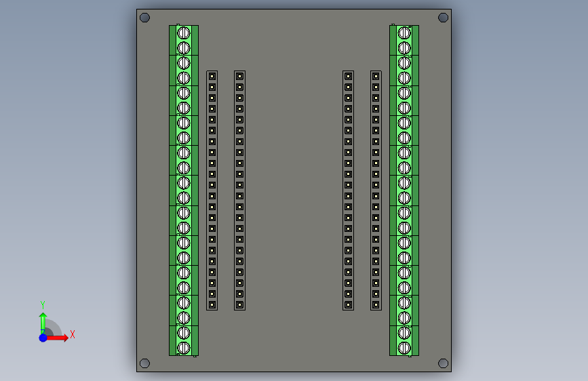The width and height of the screenshot is (588, 381).
Task: Click the blue Z axis ball of triad
Action: pos(43,338)
